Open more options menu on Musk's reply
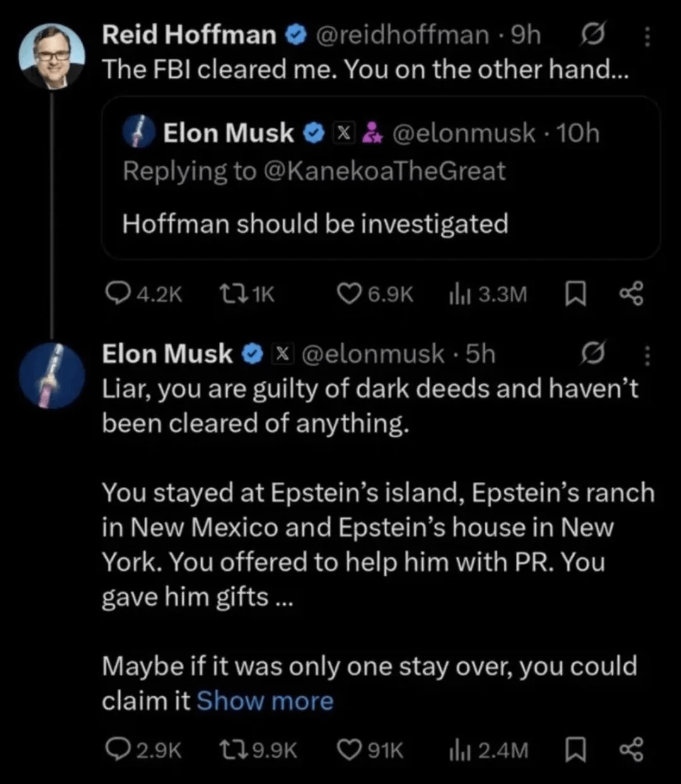 tap(646, 355)
